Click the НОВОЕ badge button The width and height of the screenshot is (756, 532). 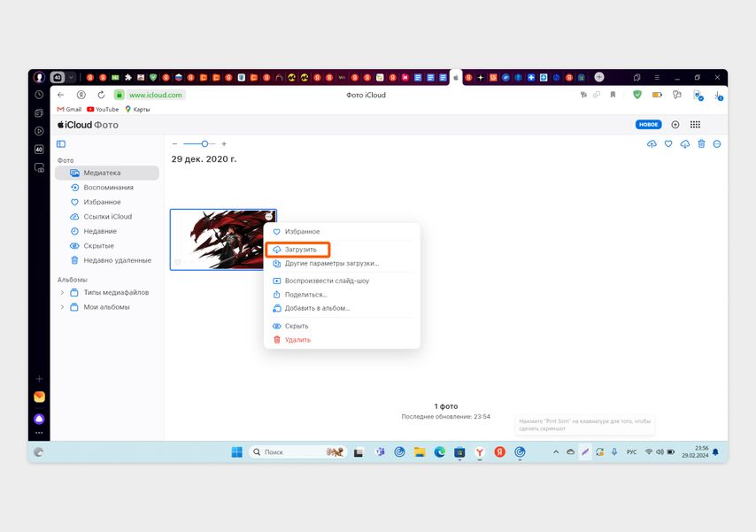pyautogui.click(x=649, y=125)
